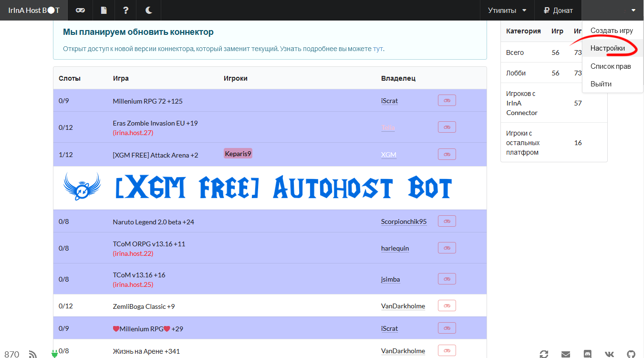Select Создать игру from the menu
This screenshot has width=644, height=358.
pos(612,31)
